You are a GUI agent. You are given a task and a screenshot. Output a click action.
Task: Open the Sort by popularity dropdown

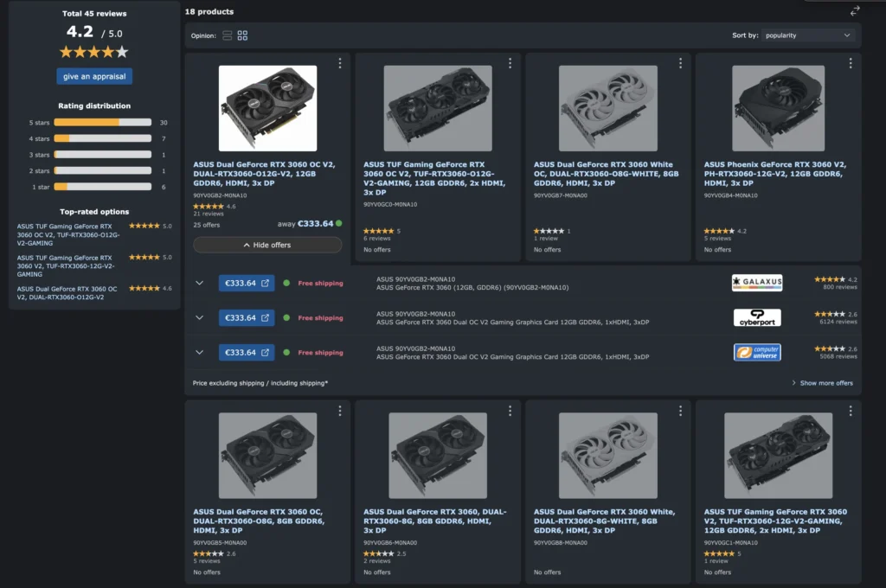pos(807,35)
